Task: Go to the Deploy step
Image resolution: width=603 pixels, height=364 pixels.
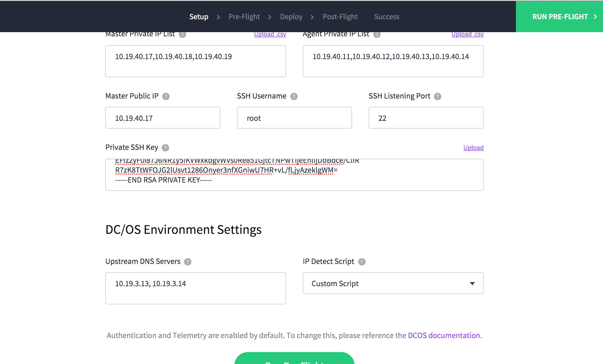Action: (291, 17)
